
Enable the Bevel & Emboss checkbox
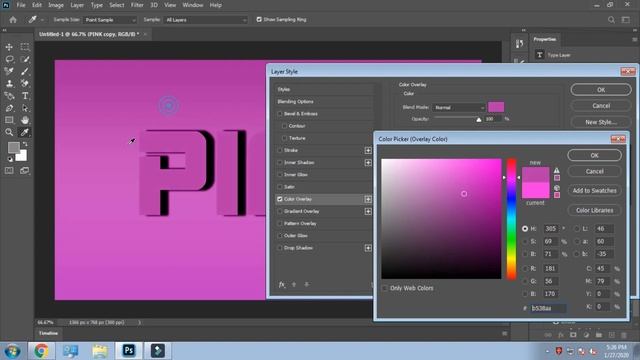(x=280, y=114)
